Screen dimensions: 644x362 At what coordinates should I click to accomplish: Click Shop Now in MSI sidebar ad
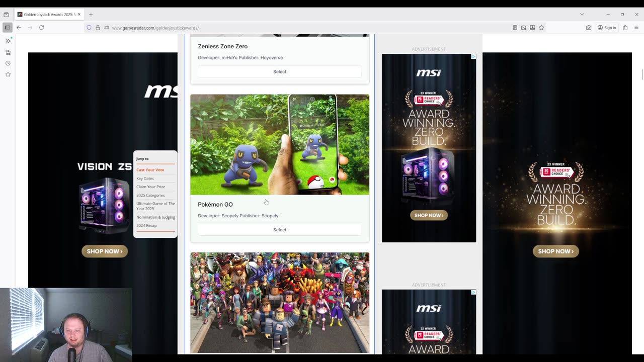[x=429, y=215]
